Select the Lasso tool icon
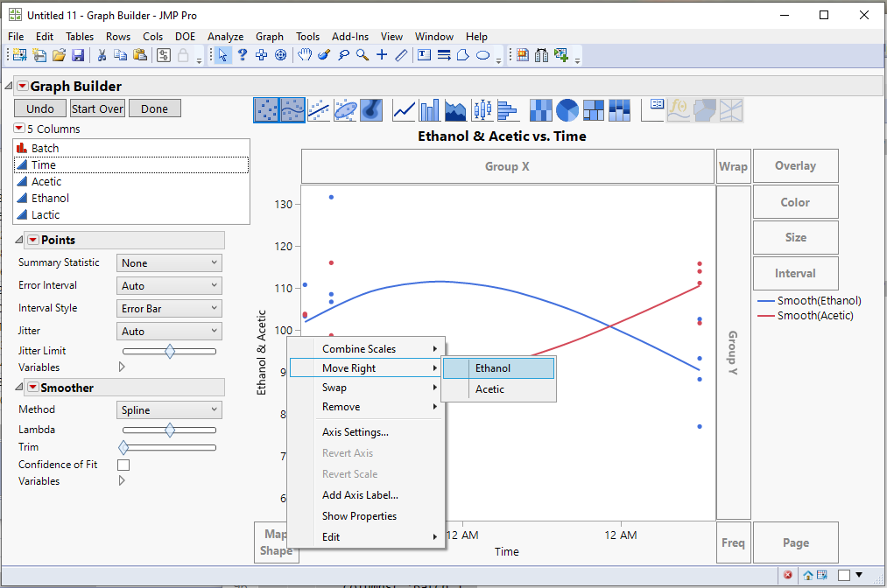Image resolution: width=887 pixels, height=588 pixels. (x=343, y=55)
